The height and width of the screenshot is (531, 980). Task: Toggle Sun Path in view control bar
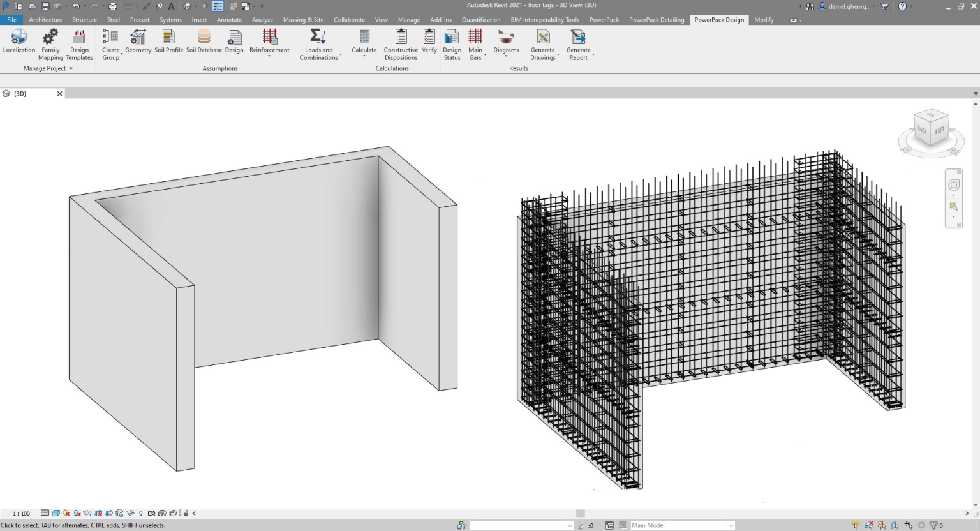pyautogui.click(x=64, y=512)
